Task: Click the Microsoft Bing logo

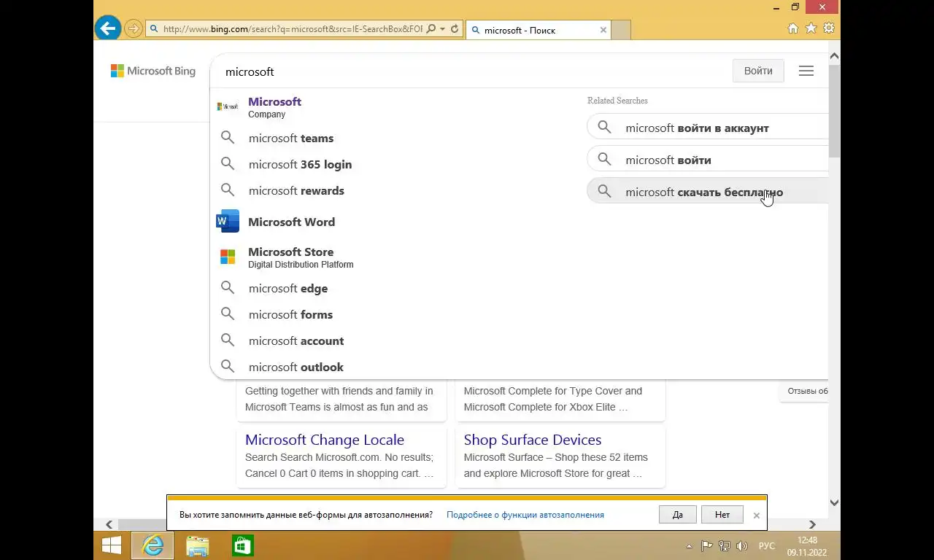Action: pyautogui.click(x=153, y=71)
